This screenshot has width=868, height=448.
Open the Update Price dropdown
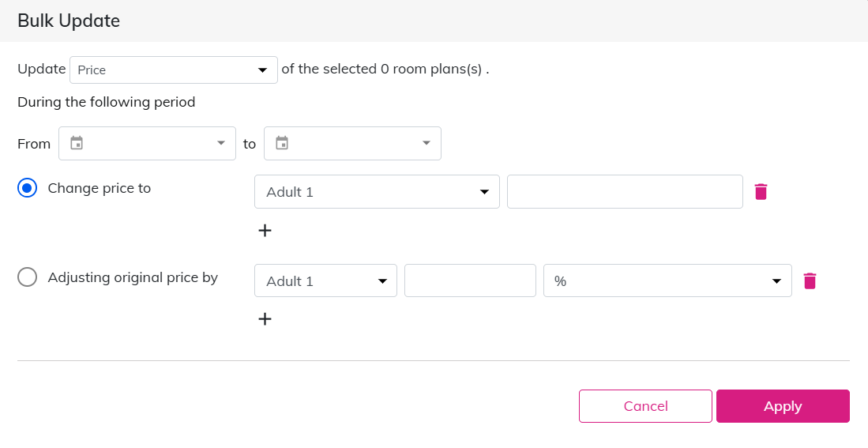click(x=174, y=70)
